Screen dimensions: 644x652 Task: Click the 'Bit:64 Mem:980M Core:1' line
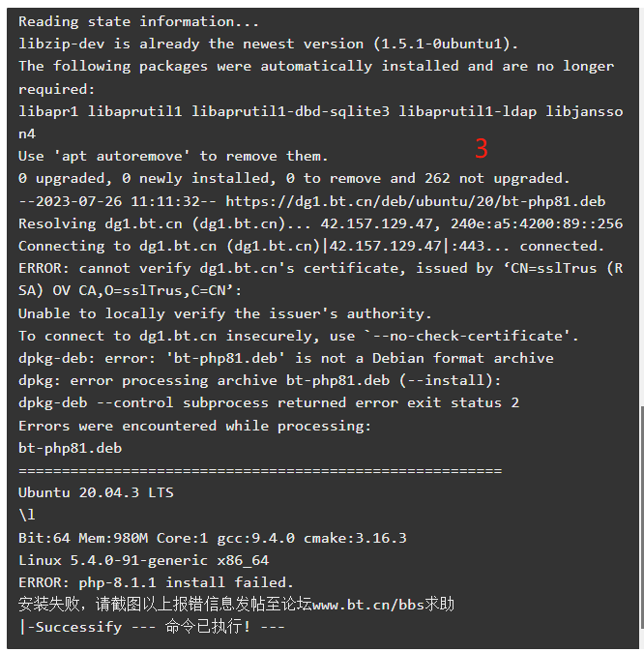pyautogui.click(x=213, y=538)
